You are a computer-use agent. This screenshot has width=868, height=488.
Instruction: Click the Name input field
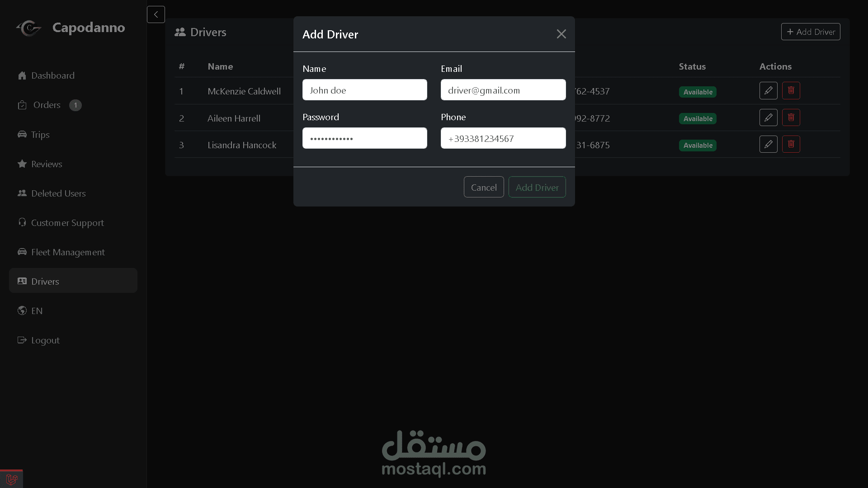point(364,90)
